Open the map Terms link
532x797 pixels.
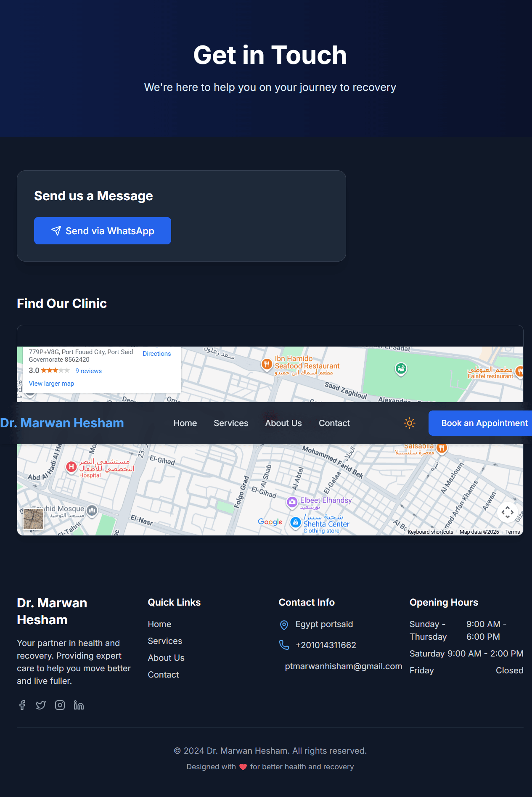click(513, 532)
